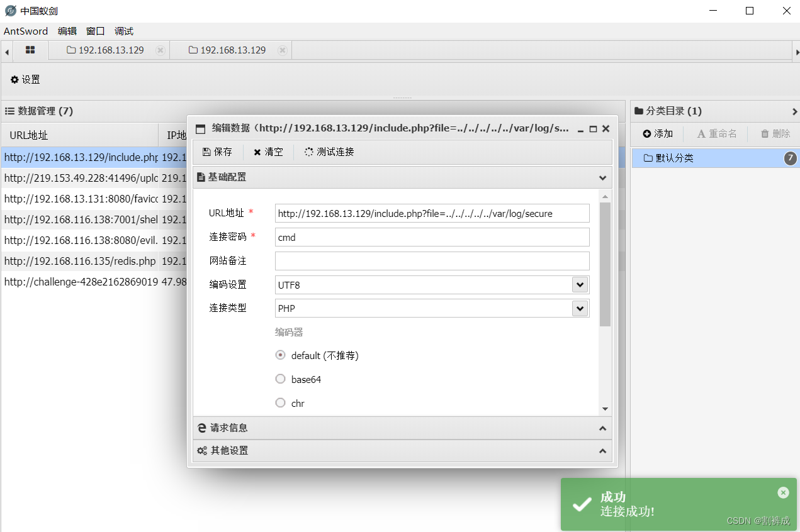Select the default (不推荐) encoder option
The image size is (800, 532).
point(280,355)
